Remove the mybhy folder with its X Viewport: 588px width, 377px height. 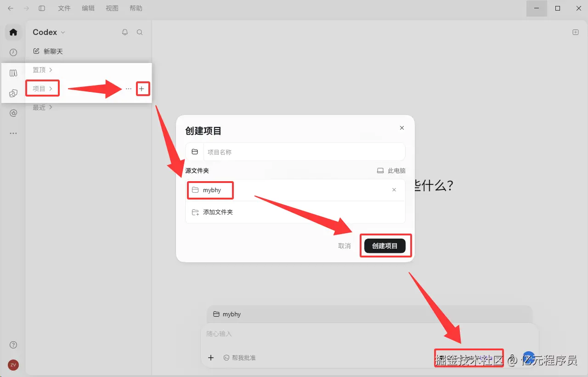[x=394, y=190]
